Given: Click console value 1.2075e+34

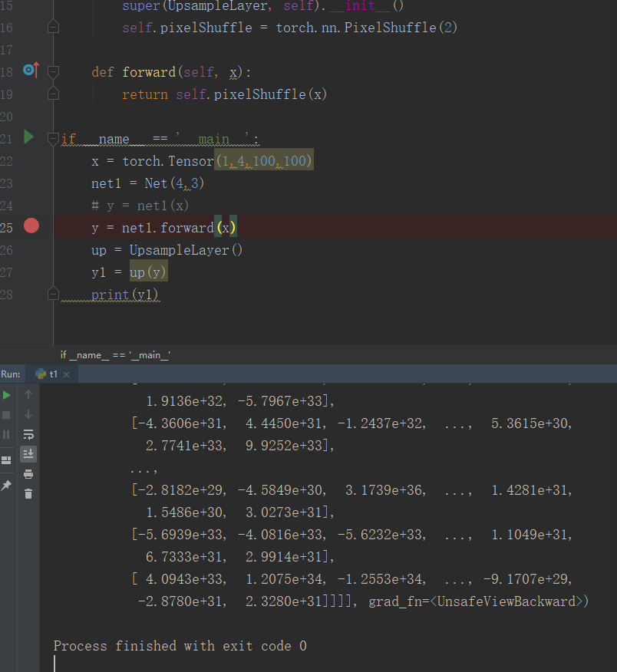Looking at the screenshot, I should click(x=285, y=579).
